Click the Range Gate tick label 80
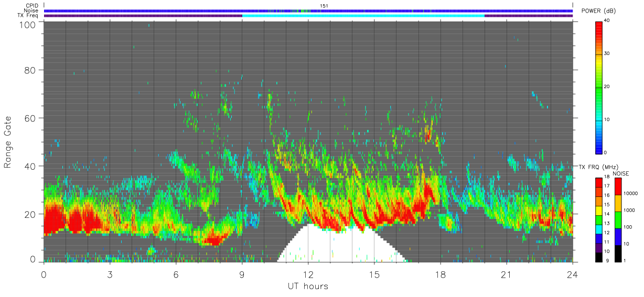Screen dimensions: 644x297 [x=30, y=70]
